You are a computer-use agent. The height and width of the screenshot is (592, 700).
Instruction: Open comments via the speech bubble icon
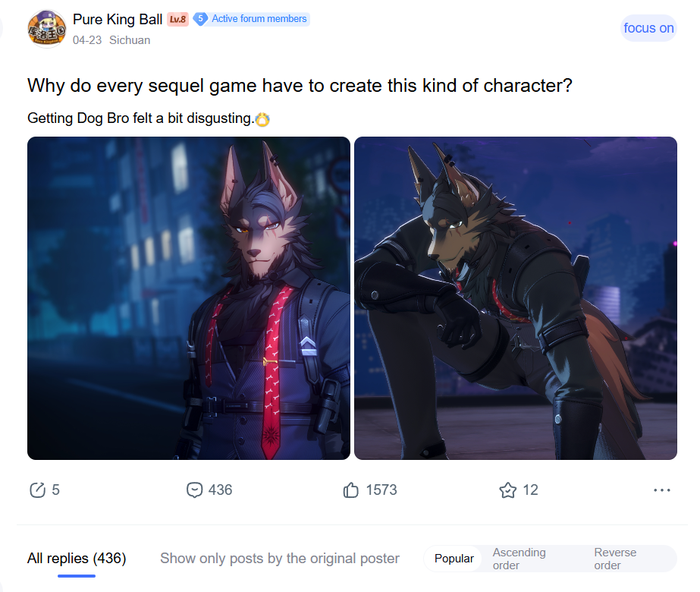pyautogui.click(x=194, y=490)
